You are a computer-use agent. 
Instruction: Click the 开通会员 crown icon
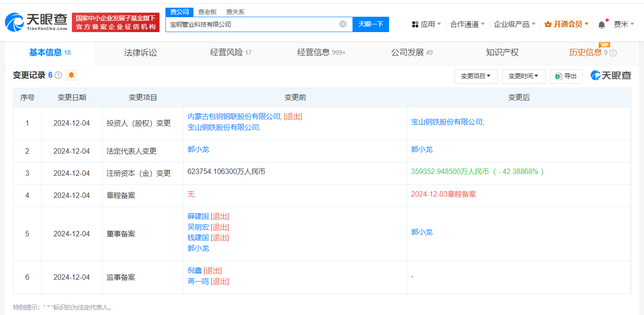[548, 24]
